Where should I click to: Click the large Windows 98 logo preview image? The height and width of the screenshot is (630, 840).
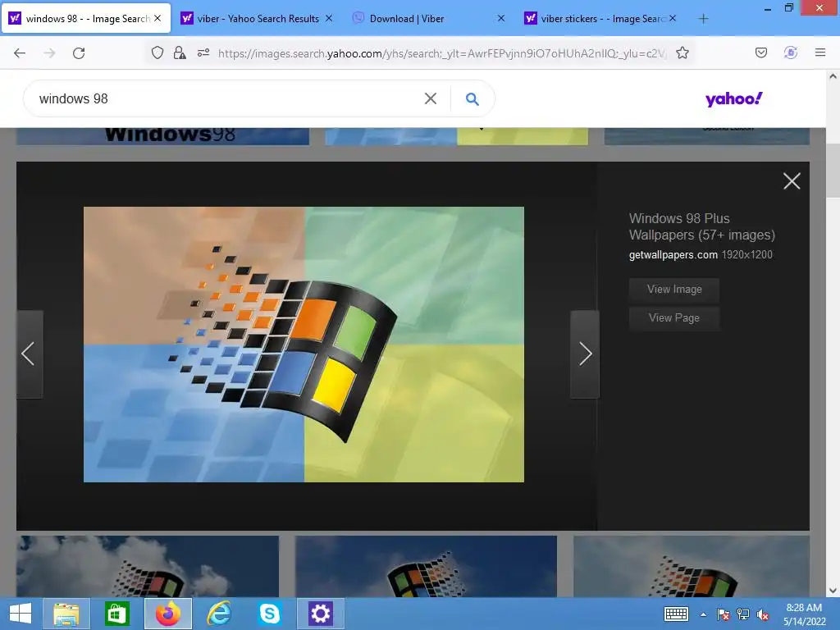tap(304, 345)
